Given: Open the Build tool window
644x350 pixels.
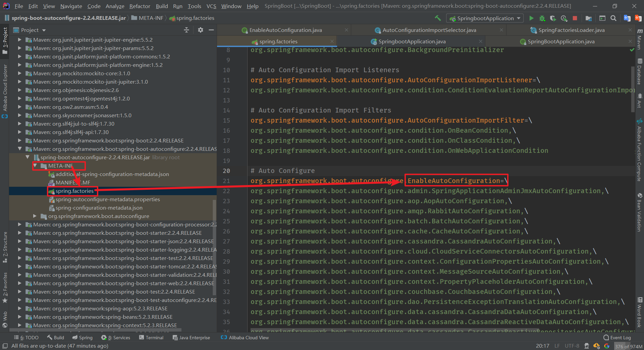Looking at the screenshot, I should click(x=55, y=338).
